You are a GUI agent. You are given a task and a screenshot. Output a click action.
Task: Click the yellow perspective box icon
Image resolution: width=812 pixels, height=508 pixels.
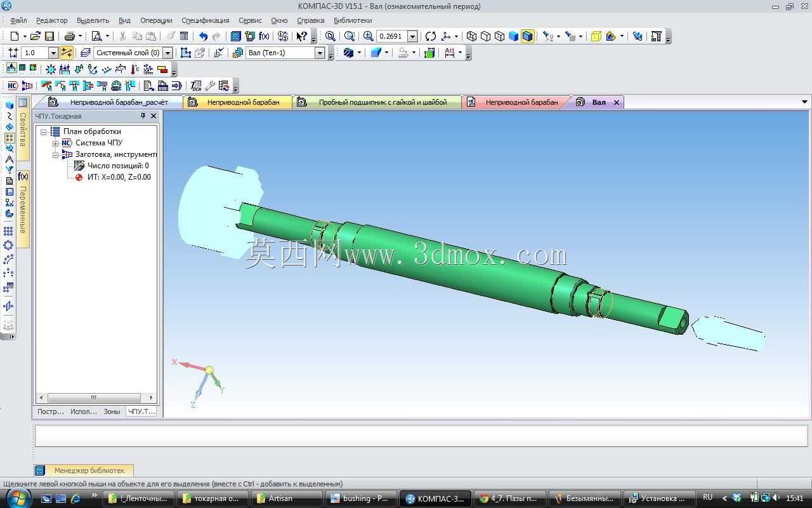596,36
